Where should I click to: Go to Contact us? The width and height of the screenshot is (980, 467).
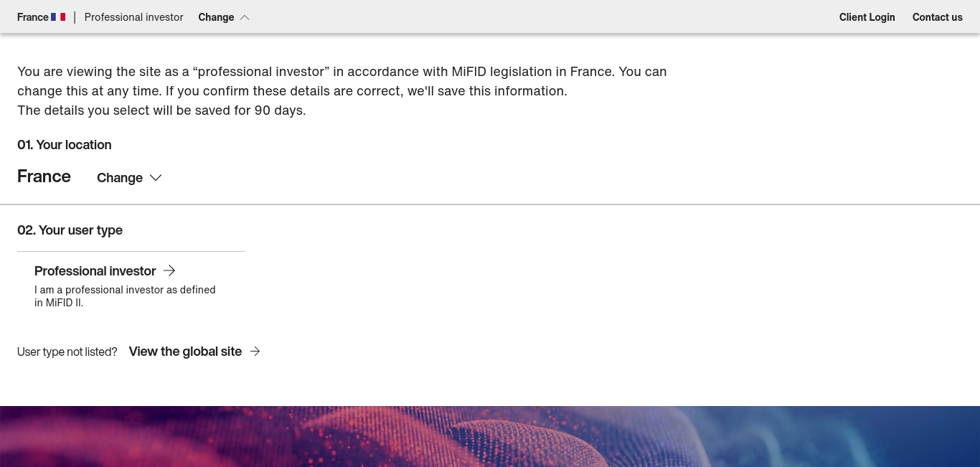938,17
